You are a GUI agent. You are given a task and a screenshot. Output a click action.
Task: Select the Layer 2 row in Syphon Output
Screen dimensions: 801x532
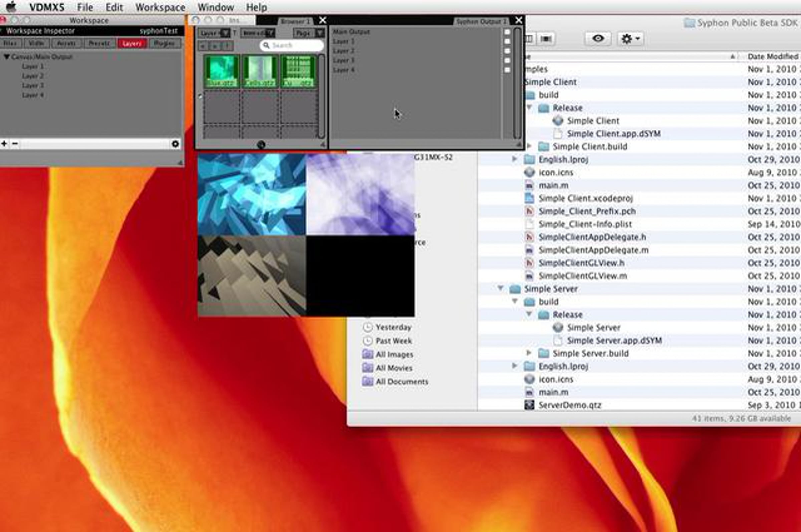point(416,51)
